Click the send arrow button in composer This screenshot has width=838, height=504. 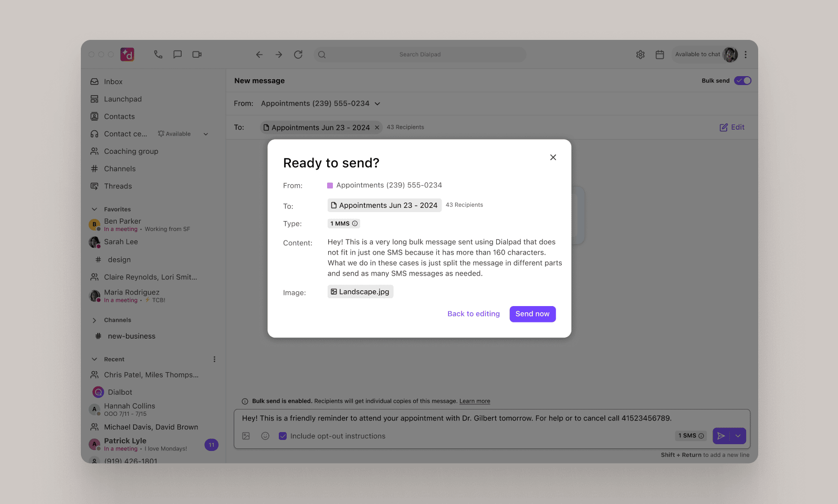721,436
